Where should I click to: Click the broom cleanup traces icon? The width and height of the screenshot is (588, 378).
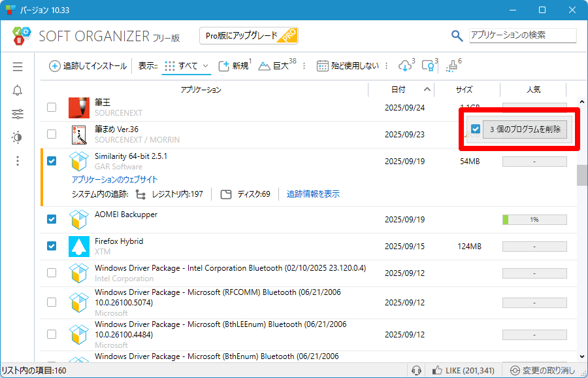452,66
